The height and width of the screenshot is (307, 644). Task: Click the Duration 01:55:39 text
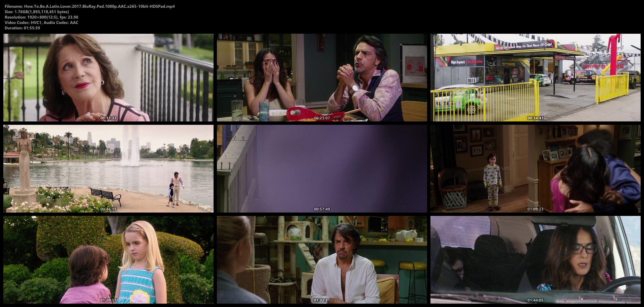pos(22,28)
